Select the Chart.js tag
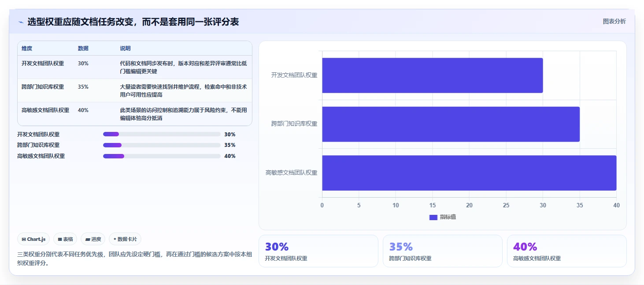Image resolution: width=644 pixels, height=285 pixels. coord(34,239)
